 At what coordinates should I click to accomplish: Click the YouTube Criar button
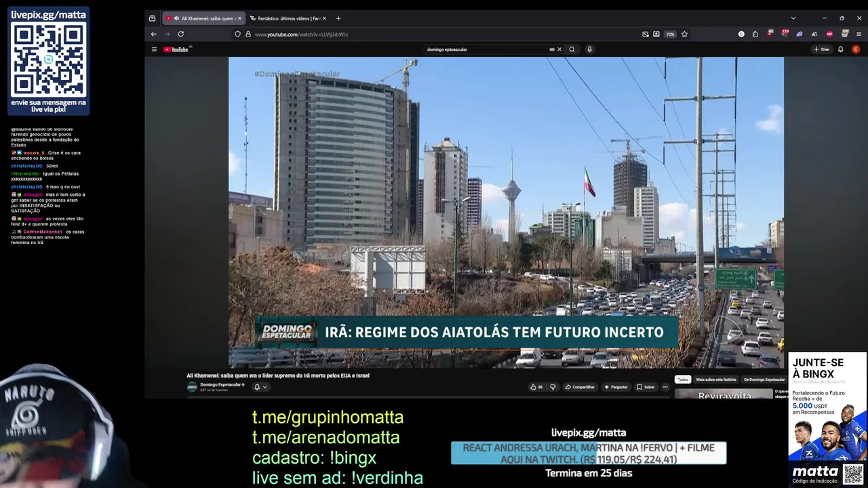(821, 49)
